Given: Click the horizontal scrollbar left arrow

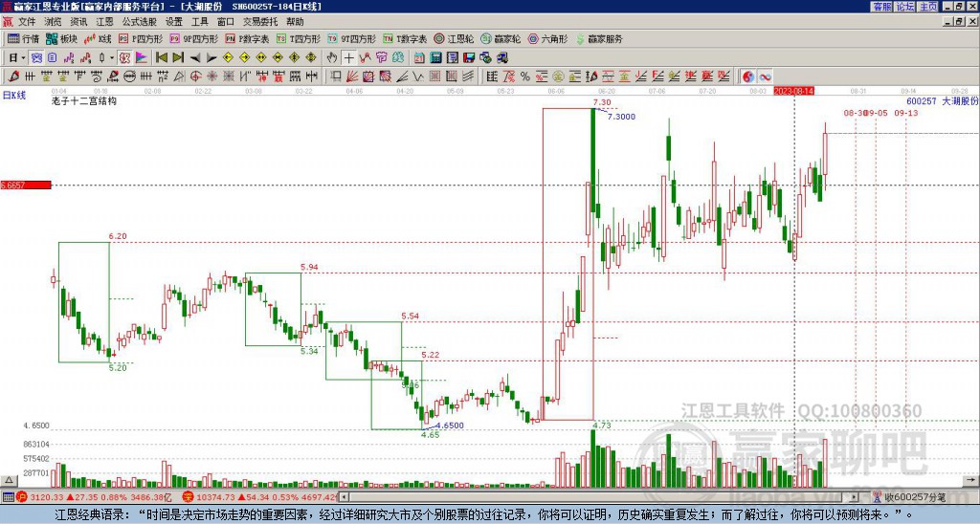Looking at the screenshot, I should [x=344, y=497].
